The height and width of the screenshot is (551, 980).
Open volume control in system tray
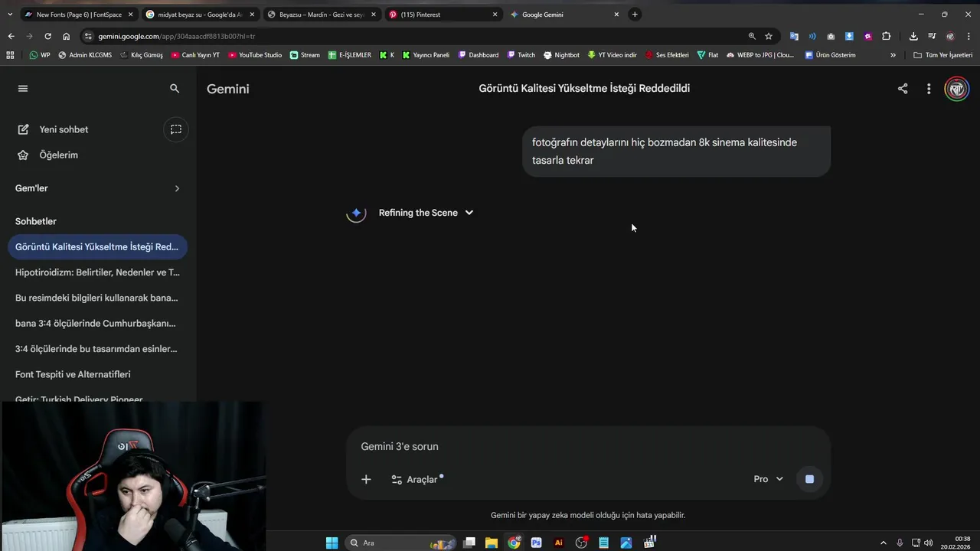pyautogui.click(x=929, y=543)
